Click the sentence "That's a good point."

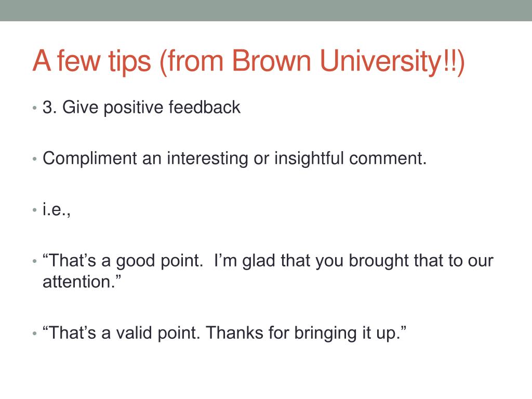point(123,261)
